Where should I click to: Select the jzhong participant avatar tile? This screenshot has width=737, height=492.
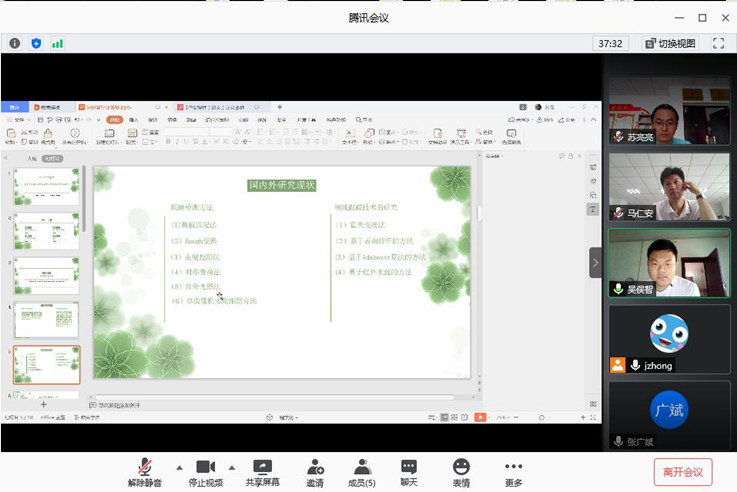click(x=669, y=340)
